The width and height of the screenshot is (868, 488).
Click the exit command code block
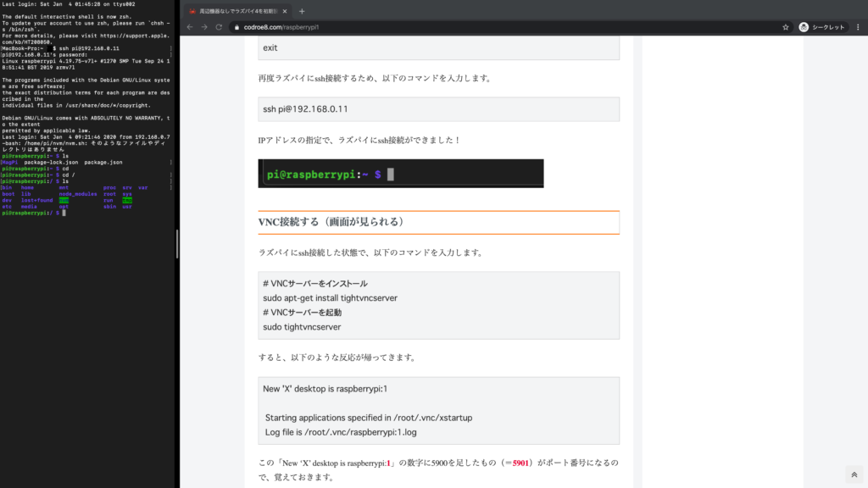pyautogui.click(x=438, y=47)
